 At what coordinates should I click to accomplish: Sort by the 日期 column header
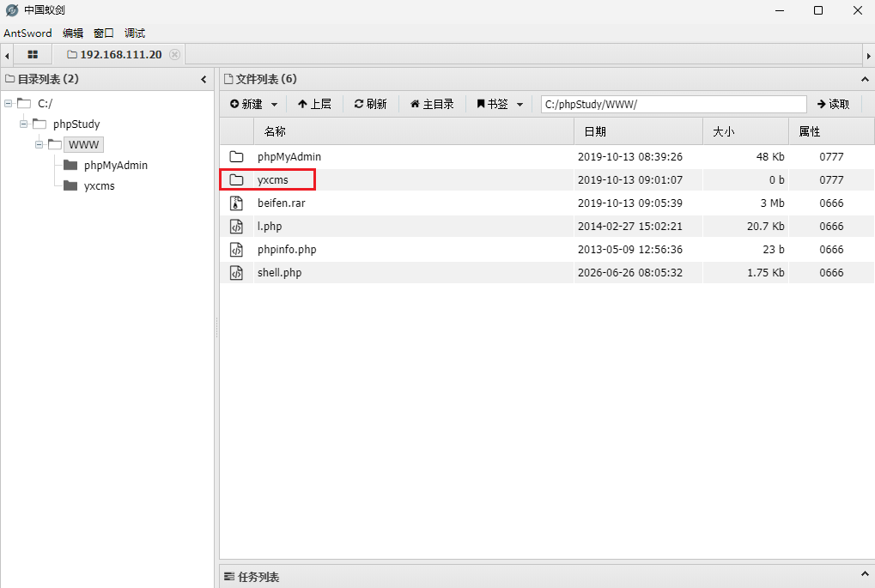638,131
